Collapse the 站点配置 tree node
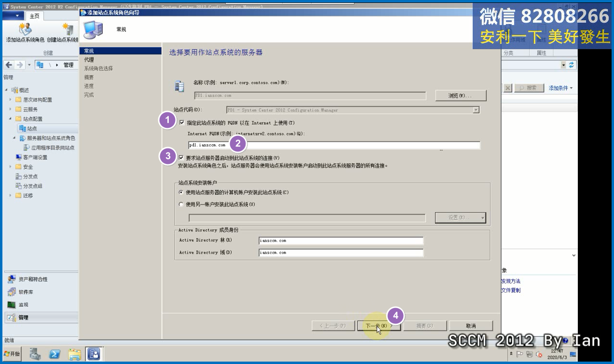The width and height of the screenshot is (614, 364). pyautogui.click(x=10, y=119)
